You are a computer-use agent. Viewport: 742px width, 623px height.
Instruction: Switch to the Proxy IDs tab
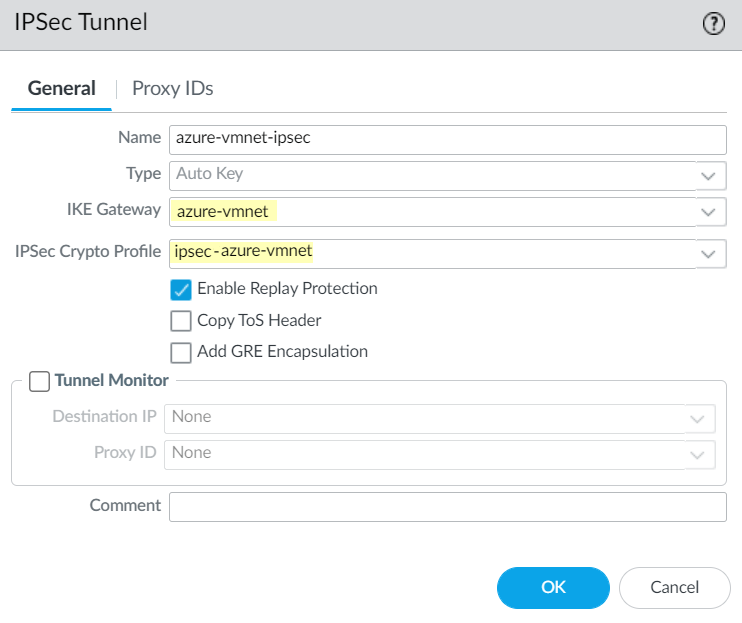[173, 88]
